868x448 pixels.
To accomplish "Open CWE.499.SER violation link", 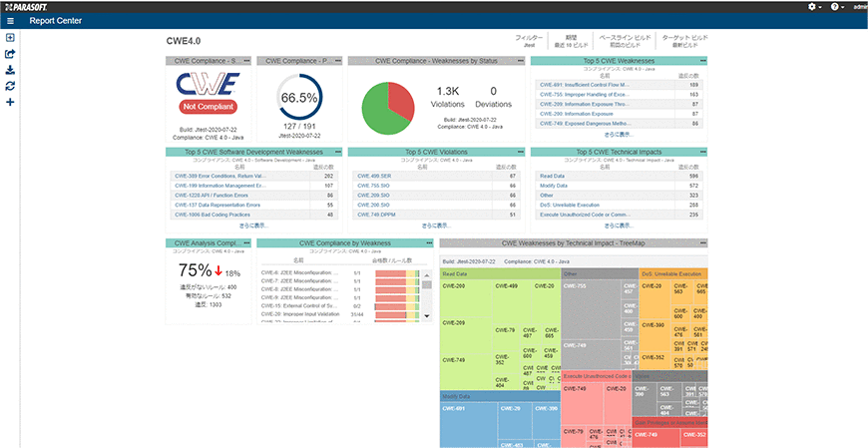I will tap(374, 176).
